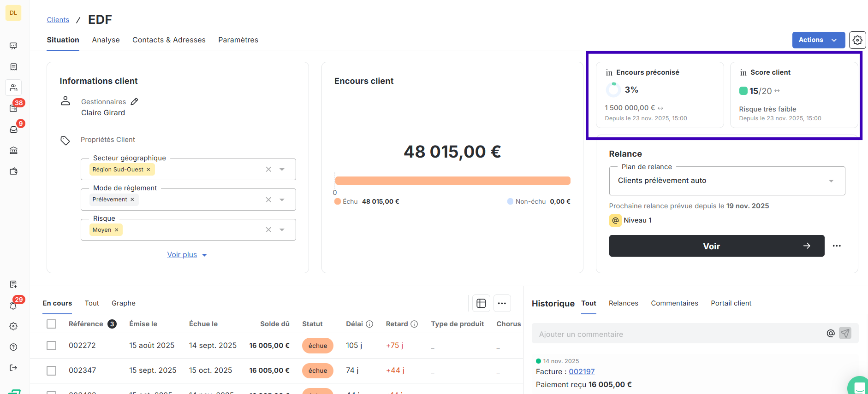Open the Portail client tab
This screenshot has height=394, width=868.
[x=731, y=303]
